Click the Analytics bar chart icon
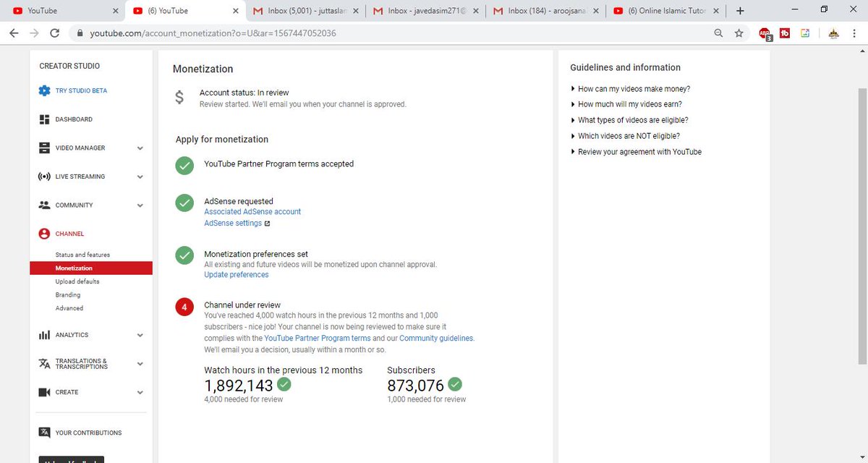This screenshot has width=868, height=463. coord(44,335)
